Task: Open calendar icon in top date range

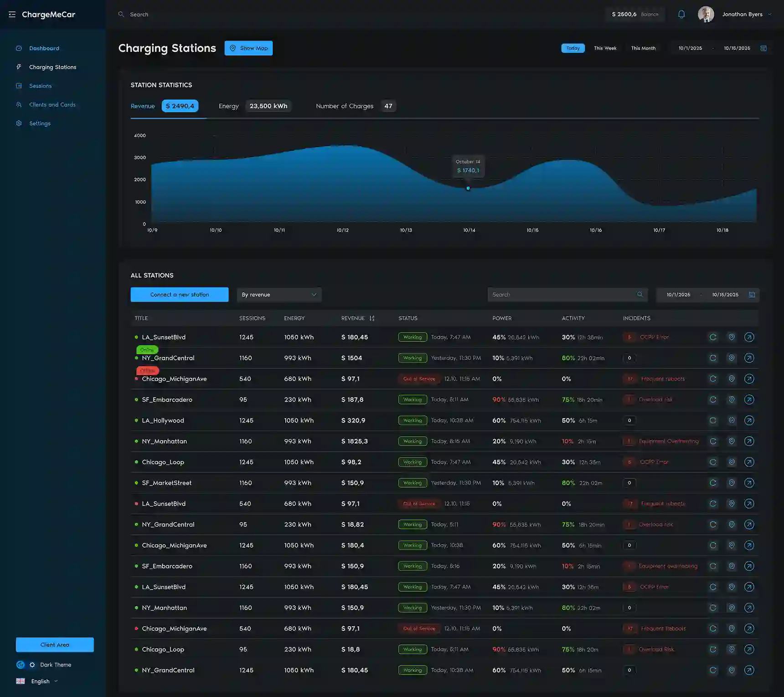Action: [763, 48]
